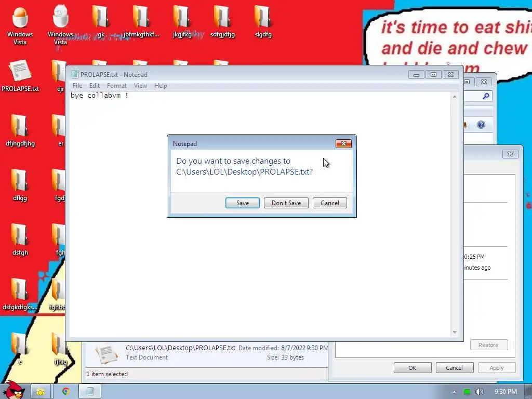Select the first Windows Vista egg-cup icon
Screen dimensions: 532x399
coord(20,25)
